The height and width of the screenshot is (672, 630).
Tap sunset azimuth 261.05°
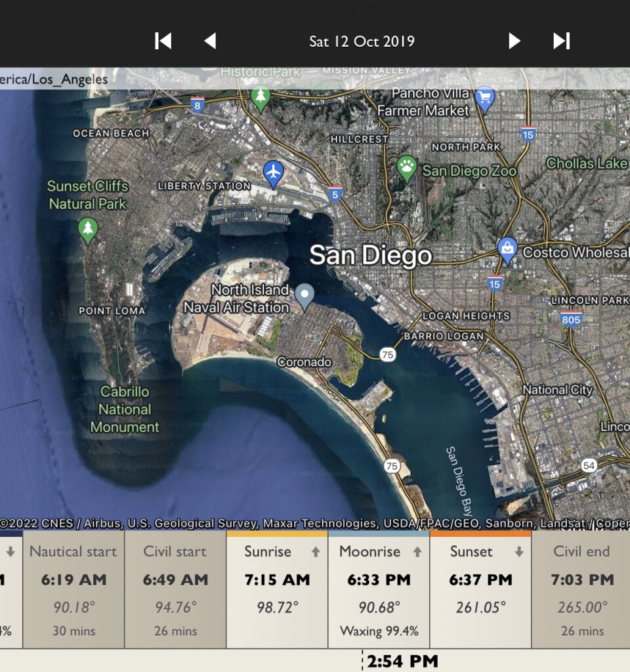pos(480,607)
